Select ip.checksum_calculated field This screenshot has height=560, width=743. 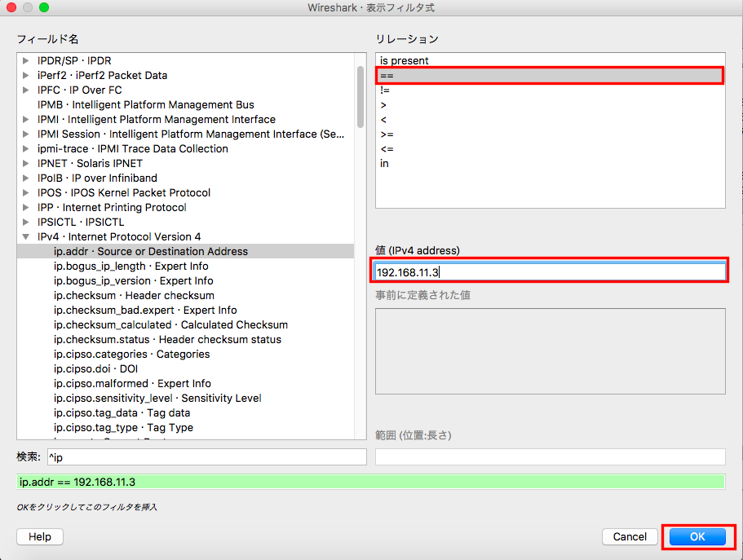(185, 325)
